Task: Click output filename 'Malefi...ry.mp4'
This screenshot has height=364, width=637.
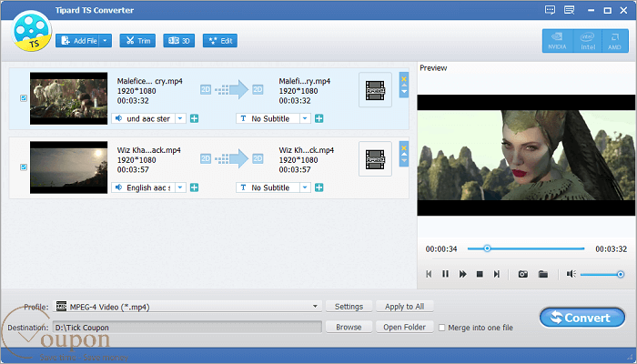Action: [304, 81]
